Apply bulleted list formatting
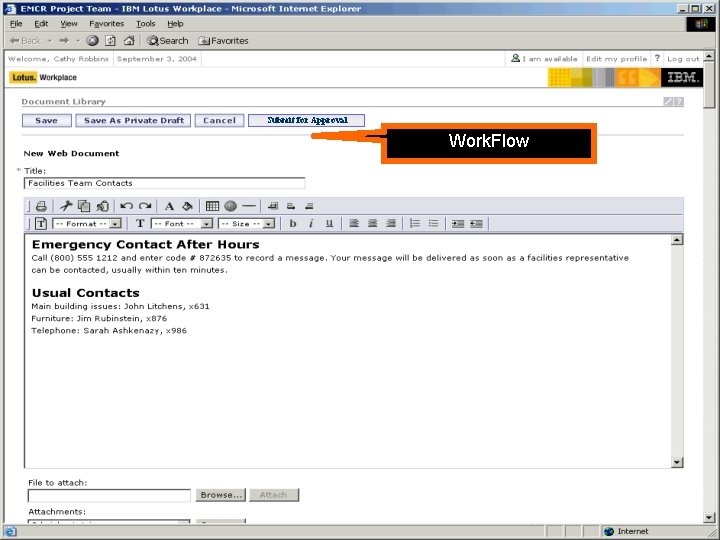Image resolution: width=720 pixels, height=540 pixels. (433, 224)
